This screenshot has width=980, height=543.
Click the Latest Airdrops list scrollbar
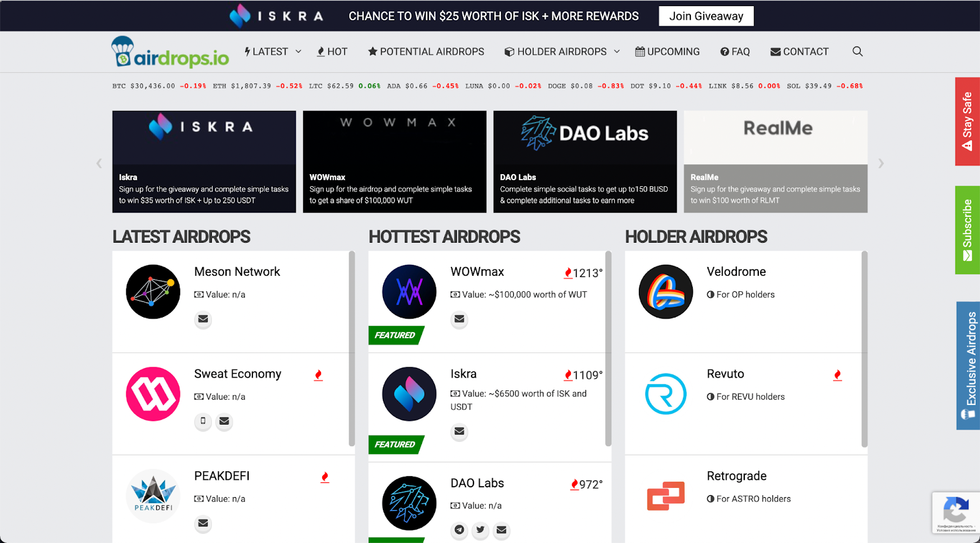[x=352, y=348]
